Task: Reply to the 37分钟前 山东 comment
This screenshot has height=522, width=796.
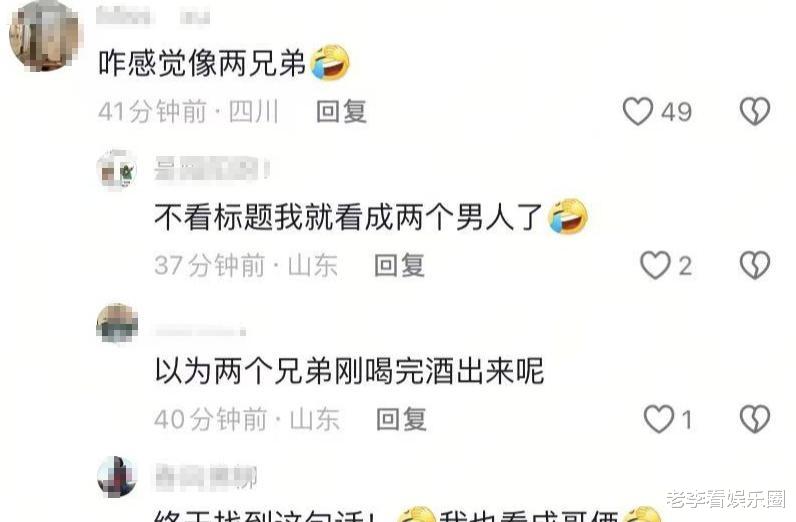Action: tap(399, 265)
